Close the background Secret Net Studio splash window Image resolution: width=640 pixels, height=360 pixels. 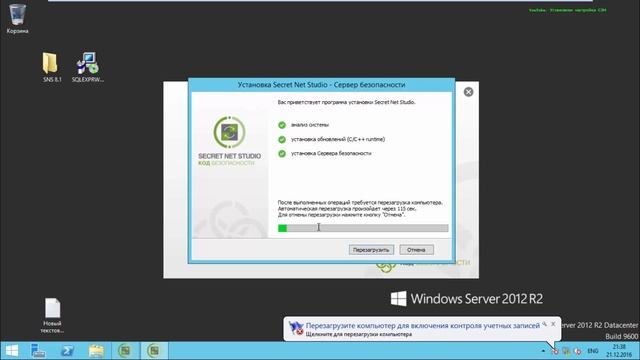click(468, 92)
